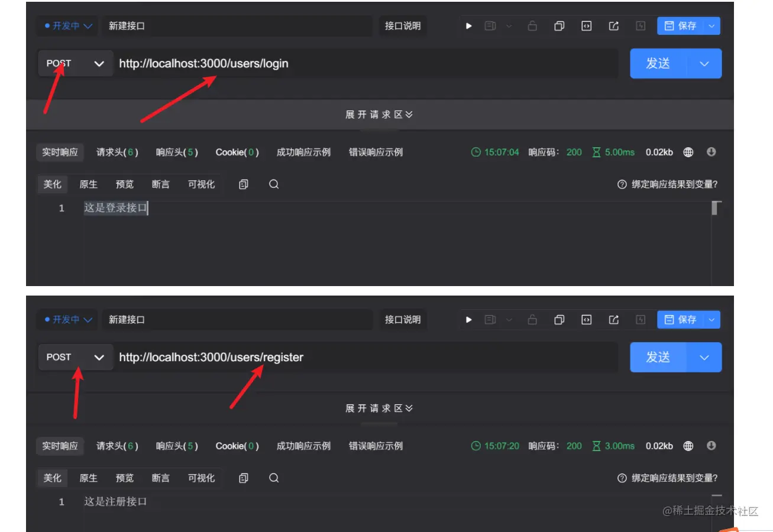Screen dimensions: 773x532
Task: Click the response text 这是登录接口
Action: [115, 208]
